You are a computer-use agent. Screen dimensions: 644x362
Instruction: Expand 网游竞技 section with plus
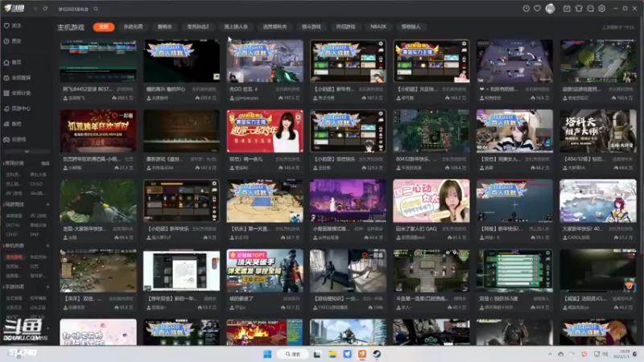[47, 204]
